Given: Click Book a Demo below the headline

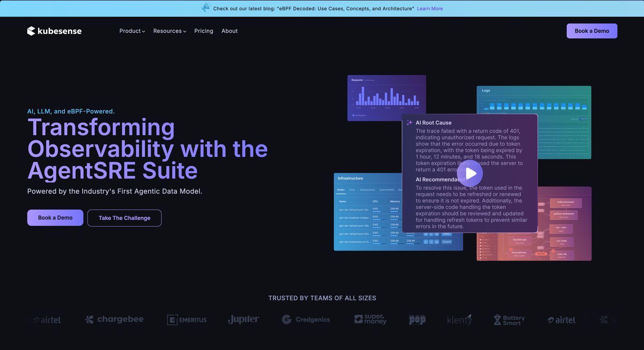Looking at the screenshot, I should tap(55, 218).
